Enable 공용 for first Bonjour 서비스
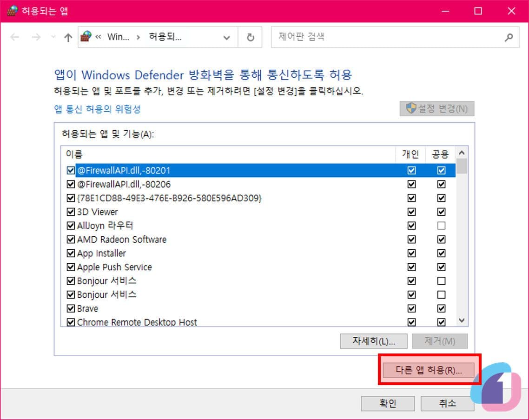Image resolution: width=529 pixels, height=420 pixels. pyautogui.click(x=441, y=281)
